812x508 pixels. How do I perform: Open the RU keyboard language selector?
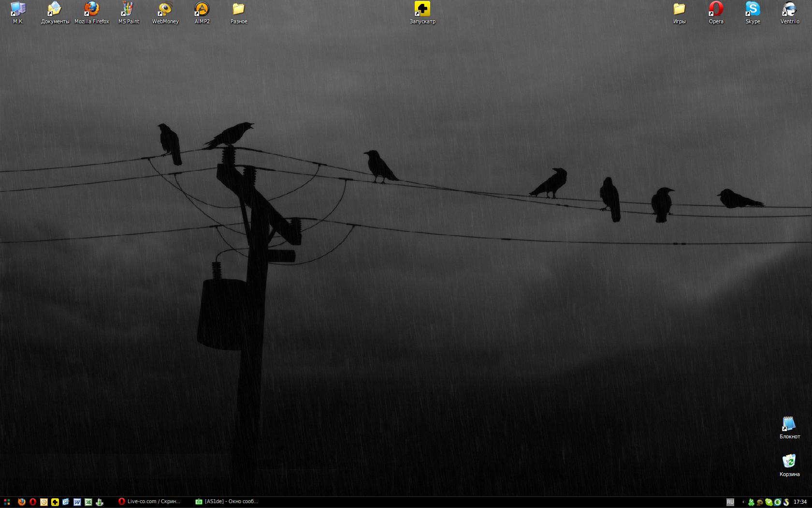(730, 502)
